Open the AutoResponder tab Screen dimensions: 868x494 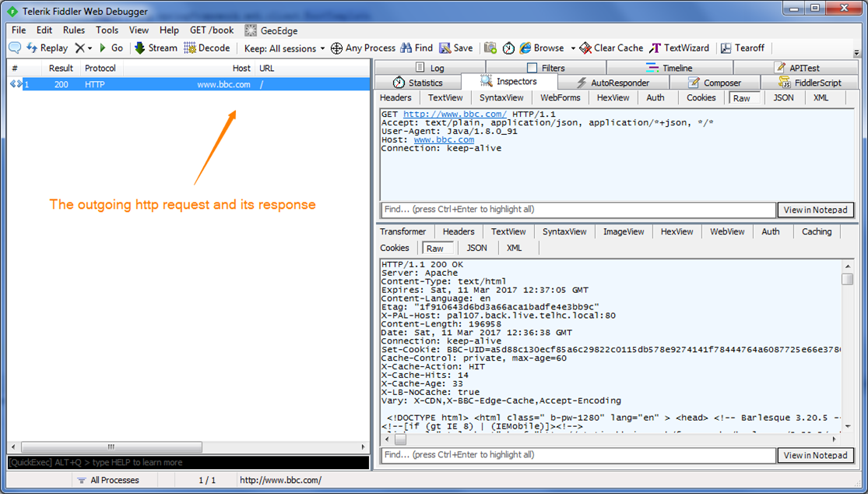pyautogui.click(x=613, y=83)
